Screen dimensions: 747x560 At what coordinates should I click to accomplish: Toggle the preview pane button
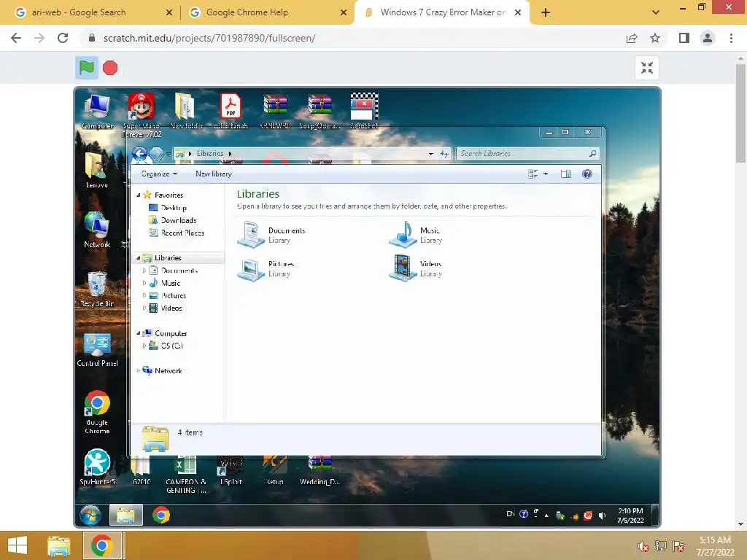[x=565, y=174]
